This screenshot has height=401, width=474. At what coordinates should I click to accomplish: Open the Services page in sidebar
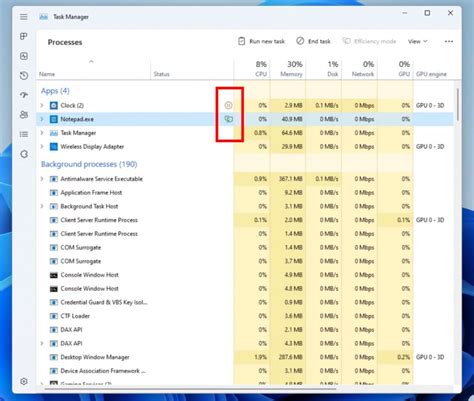point(24,154)
